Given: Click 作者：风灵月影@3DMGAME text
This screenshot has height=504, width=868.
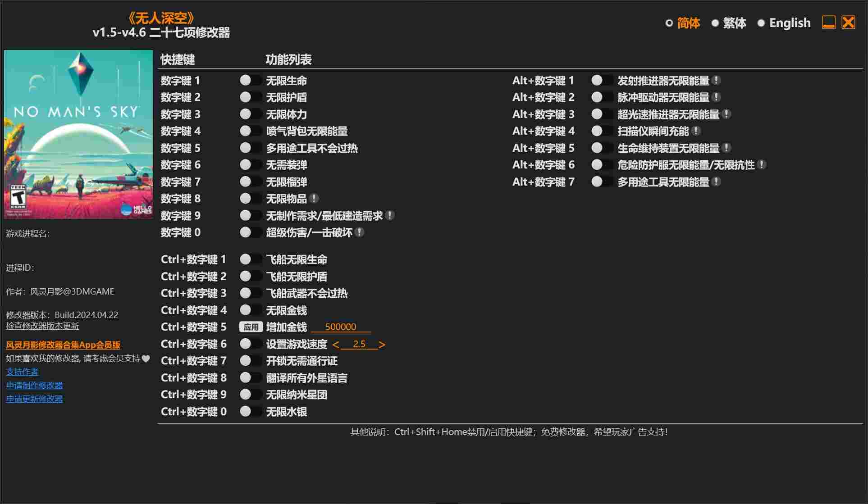Looking at the screenshot, I should pyautogui.click(x=60, y=292).
